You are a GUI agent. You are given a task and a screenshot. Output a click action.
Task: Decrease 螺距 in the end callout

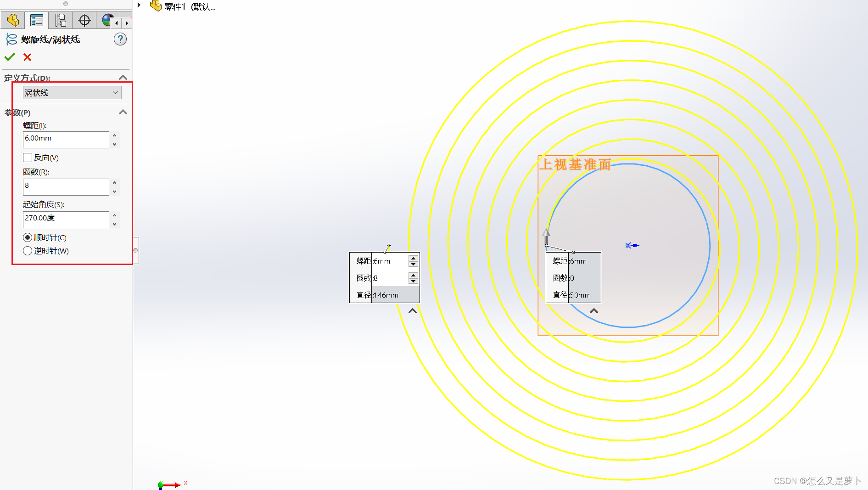(414, 264)
